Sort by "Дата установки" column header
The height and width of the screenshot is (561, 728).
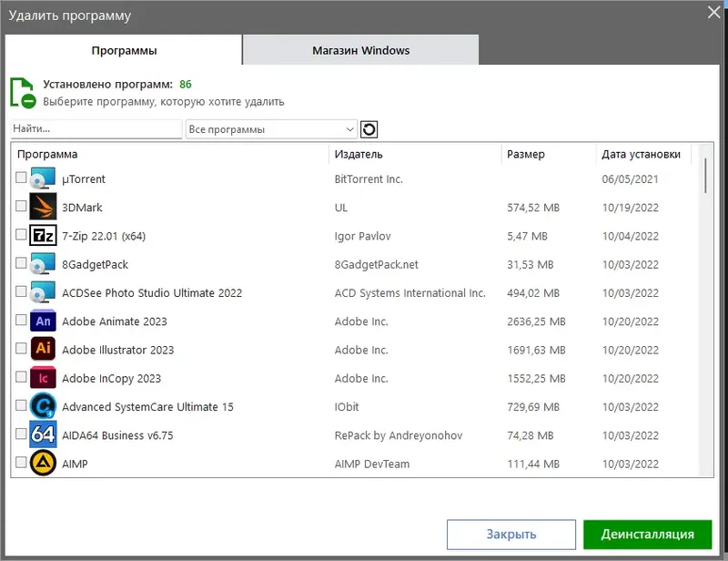click(641, 154)
